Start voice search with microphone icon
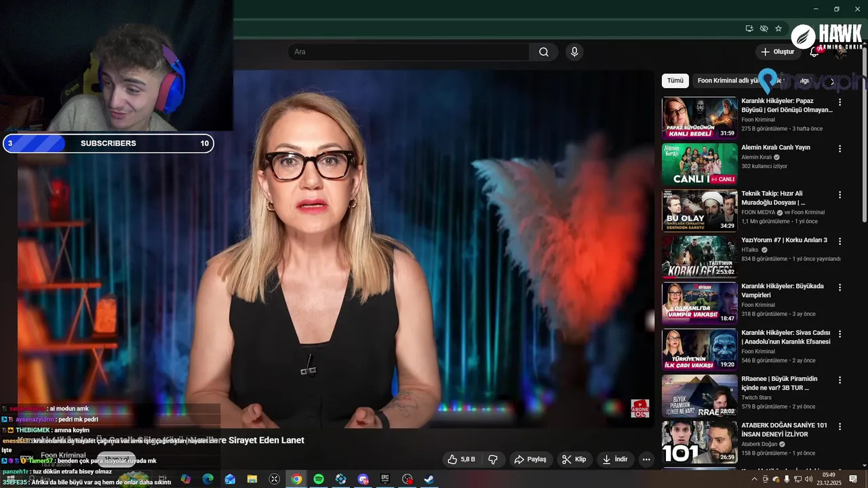 coord(574,52)
